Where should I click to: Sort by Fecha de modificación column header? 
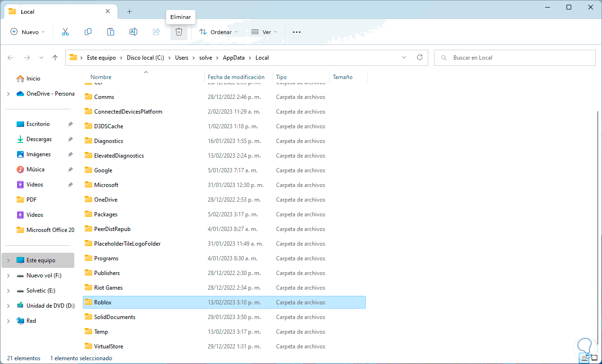click(x=236, y=77)
